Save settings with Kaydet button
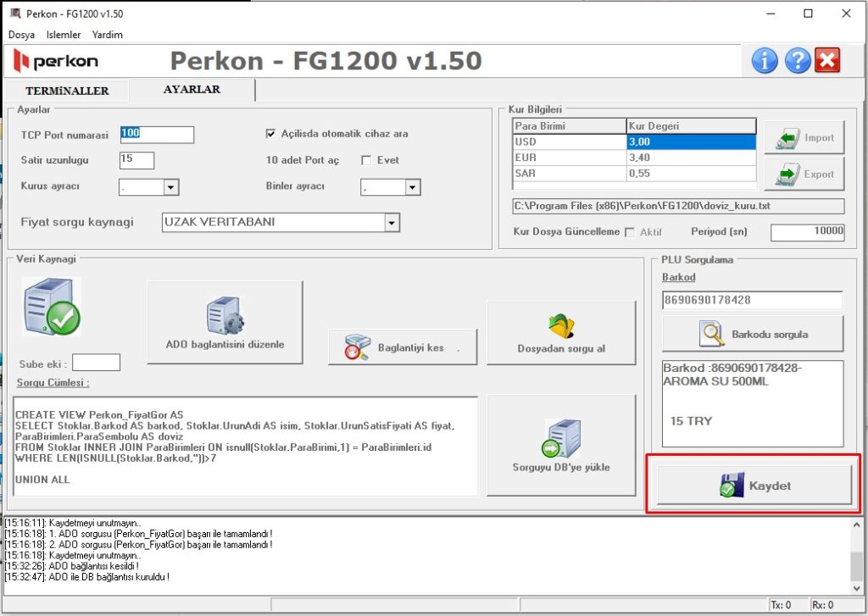868x616 pixels. pos(754,485)
